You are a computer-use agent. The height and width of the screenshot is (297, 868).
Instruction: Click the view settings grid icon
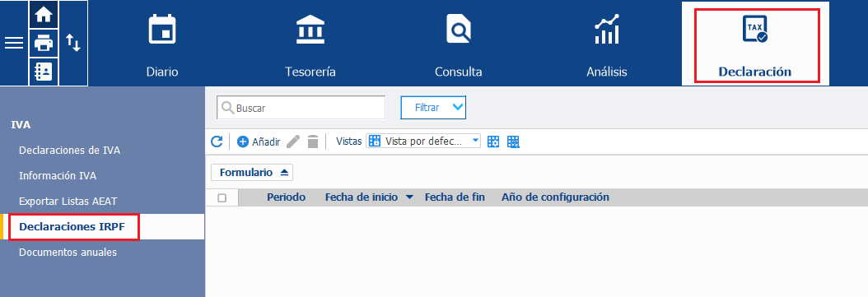coord(493,142)
